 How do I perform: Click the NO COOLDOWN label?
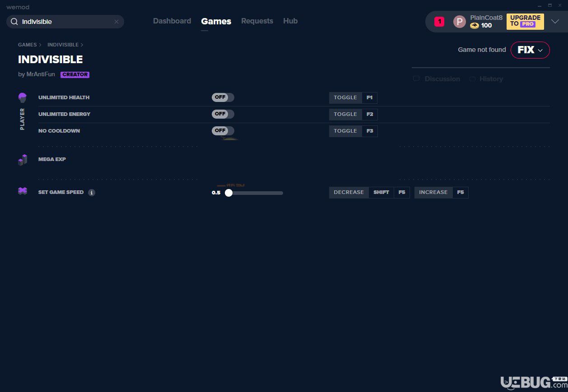[59, 131]
